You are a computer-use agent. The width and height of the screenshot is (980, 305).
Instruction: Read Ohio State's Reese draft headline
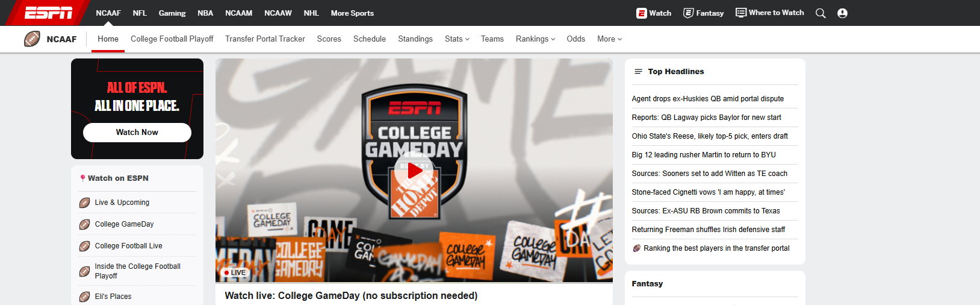pos(710,136)
